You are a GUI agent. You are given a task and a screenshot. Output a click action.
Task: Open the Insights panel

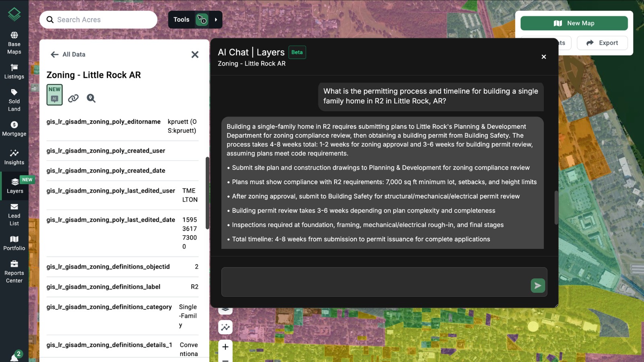click(x=14, y=157)
